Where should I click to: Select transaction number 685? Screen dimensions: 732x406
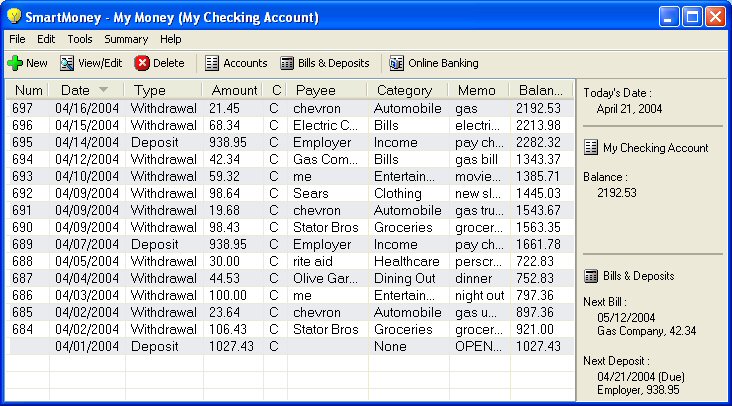click(x=22, y=312)
